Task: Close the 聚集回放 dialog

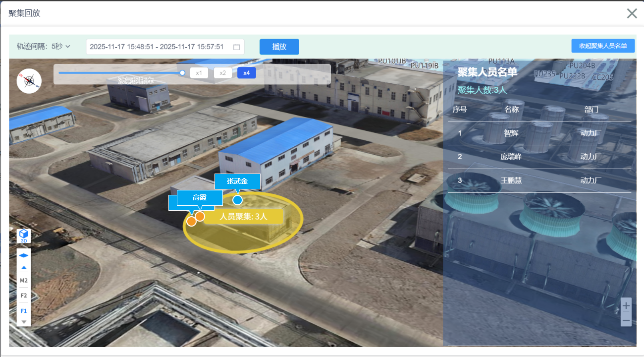Action: click(x=632, y=13)
